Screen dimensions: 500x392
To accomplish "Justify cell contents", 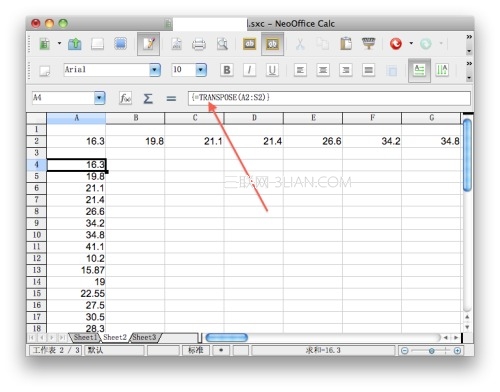I will (368, 70).
